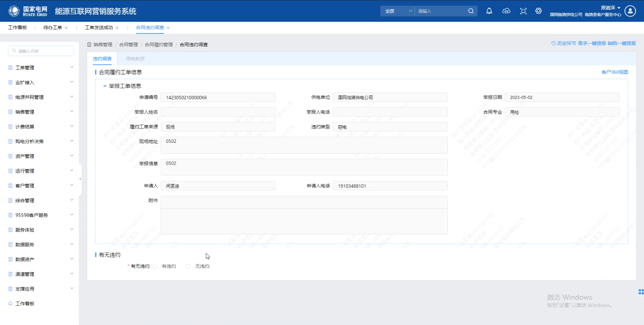The width and height of the screenshot is (644, 325).
Task: Click the user avatar icon
Action: click(x=630, y=11)
